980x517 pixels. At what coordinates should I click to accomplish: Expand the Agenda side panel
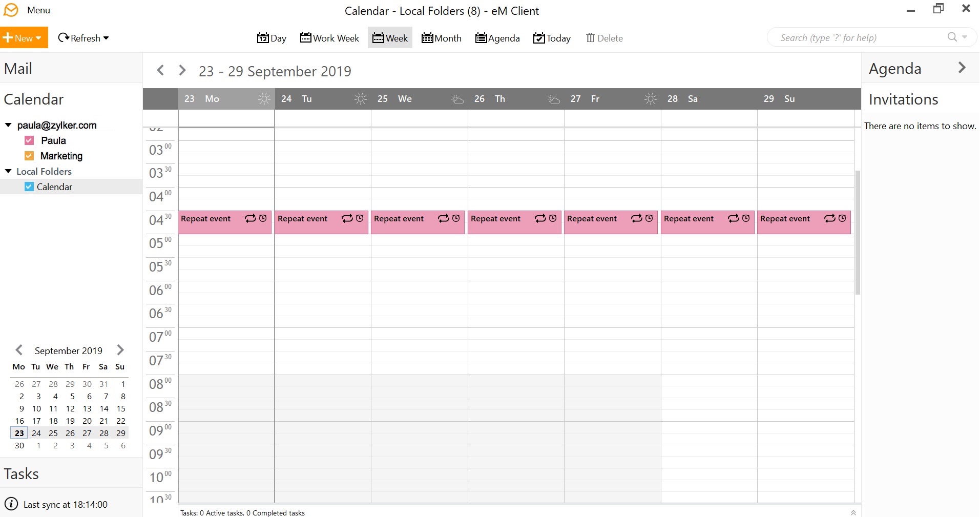(x=962, y=67)
